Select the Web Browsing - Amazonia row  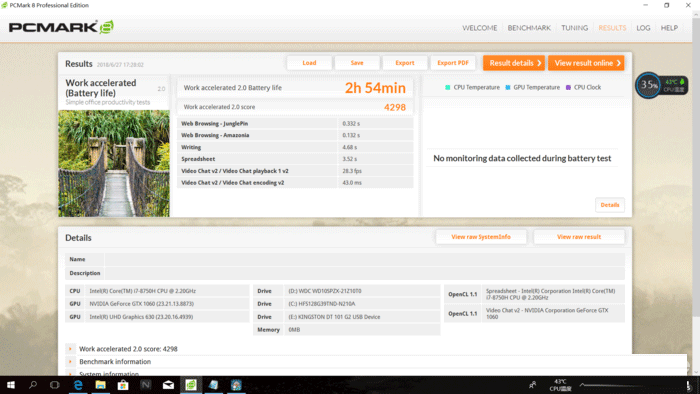[295, 135]
